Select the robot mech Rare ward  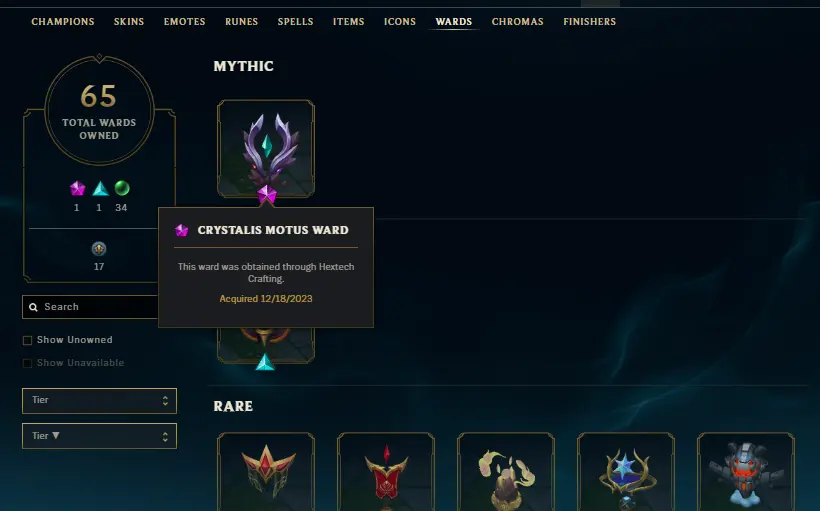[x=746, y=472]
